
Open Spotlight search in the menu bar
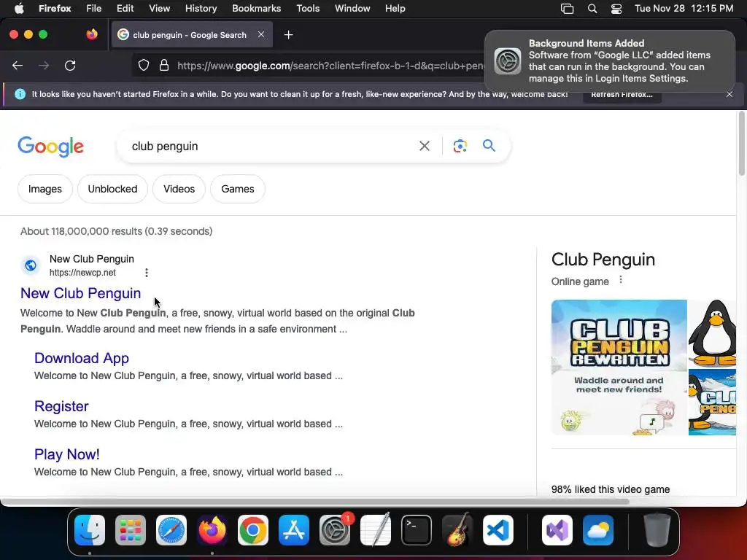pyautogui.click(x=592, y=9)
